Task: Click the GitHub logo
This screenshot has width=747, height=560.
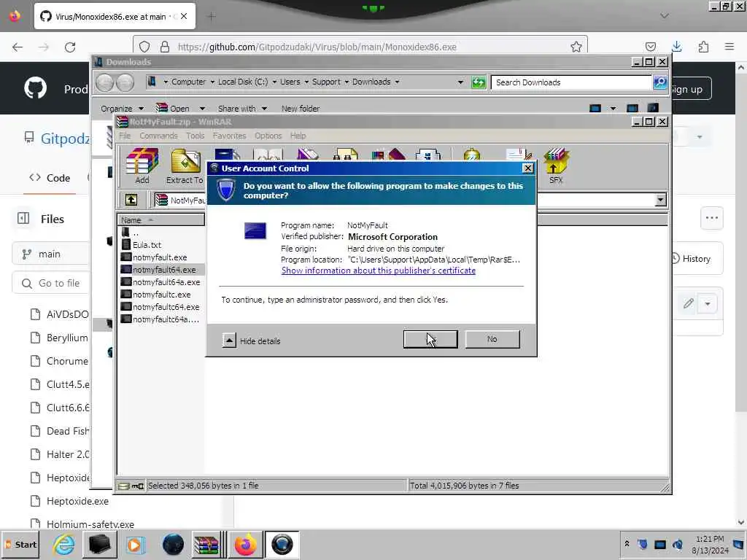Action: pos(35,88)
